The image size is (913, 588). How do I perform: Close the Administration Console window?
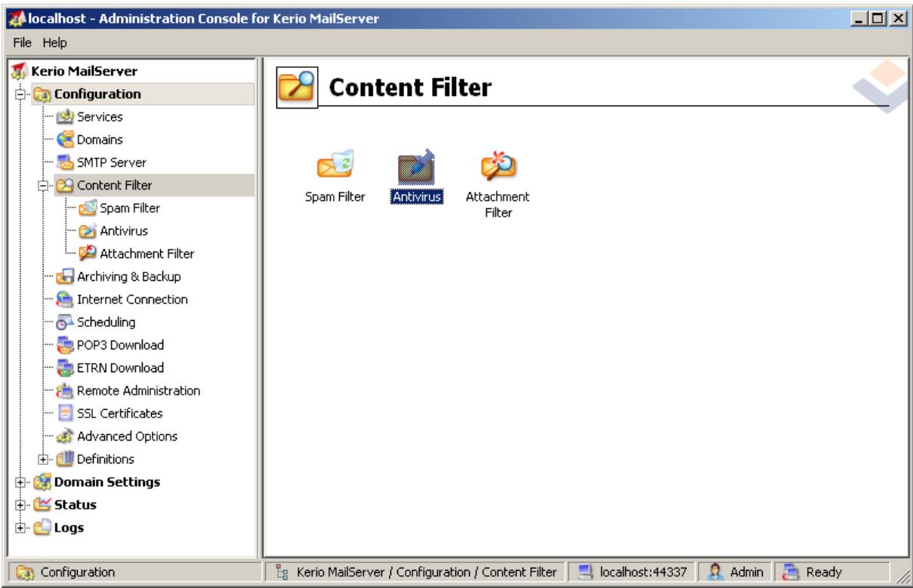pyautogui.click(x=896, y=17)
